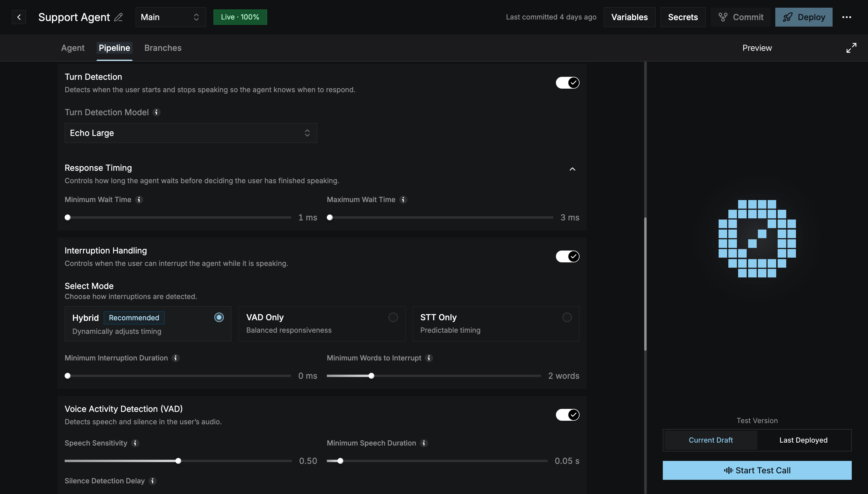Switch to the Agent tab

pos(73,48)
